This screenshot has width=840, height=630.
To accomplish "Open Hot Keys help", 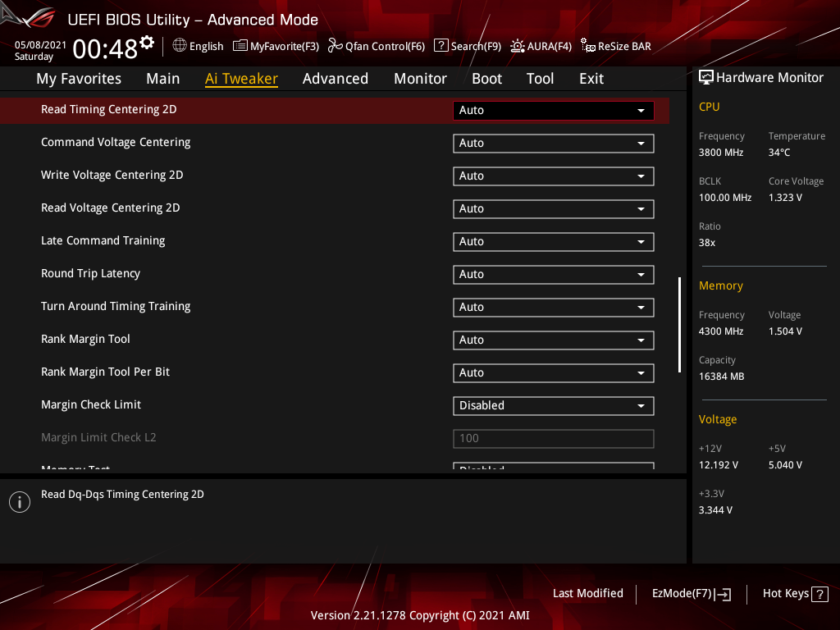I will [x=796, y=594].
